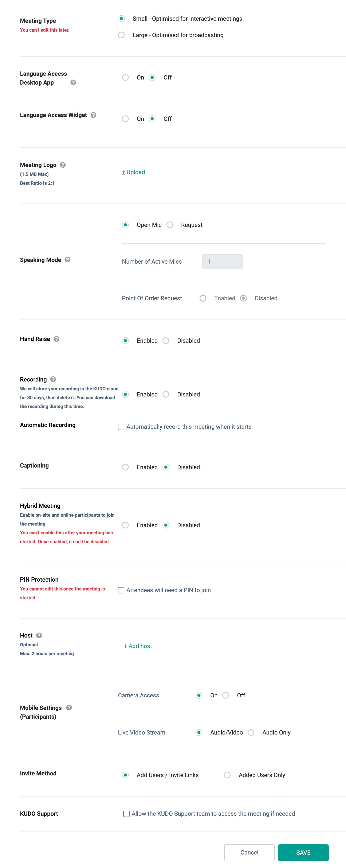The height and width of the screenshot is (868, 346).
Task: Select Large meeting type for broadcasting
Action: pos(122,35)
